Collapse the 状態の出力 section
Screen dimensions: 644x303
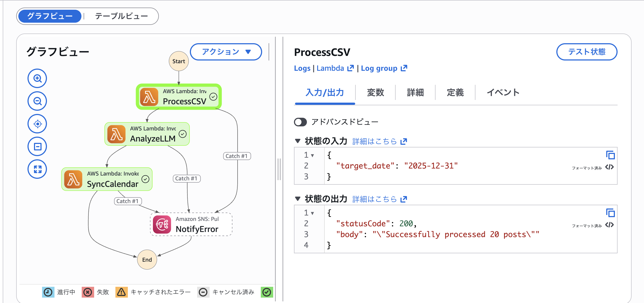click(298, 199)
